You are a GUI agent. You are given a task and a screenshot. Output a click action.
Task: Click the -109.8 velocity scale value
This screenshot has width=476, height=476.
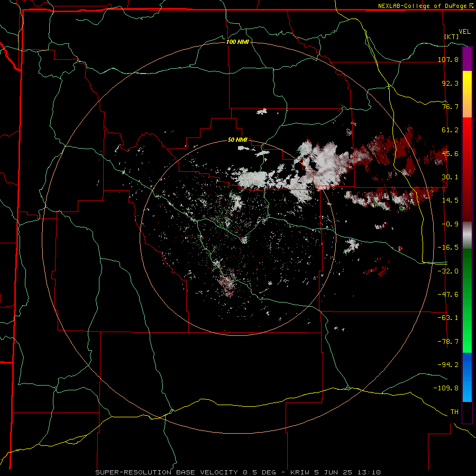pos(446,388)
